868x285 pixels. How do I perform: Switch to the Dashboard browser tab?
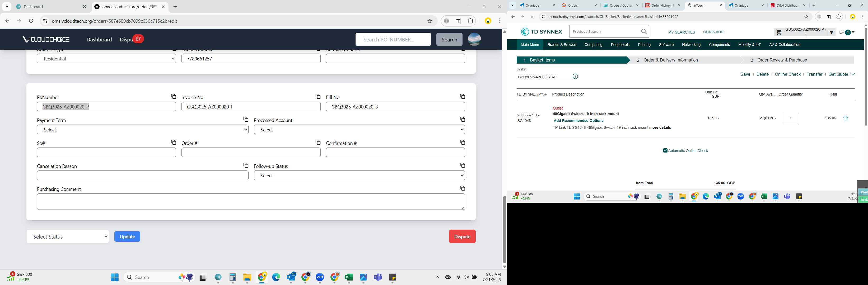(51, 7)
